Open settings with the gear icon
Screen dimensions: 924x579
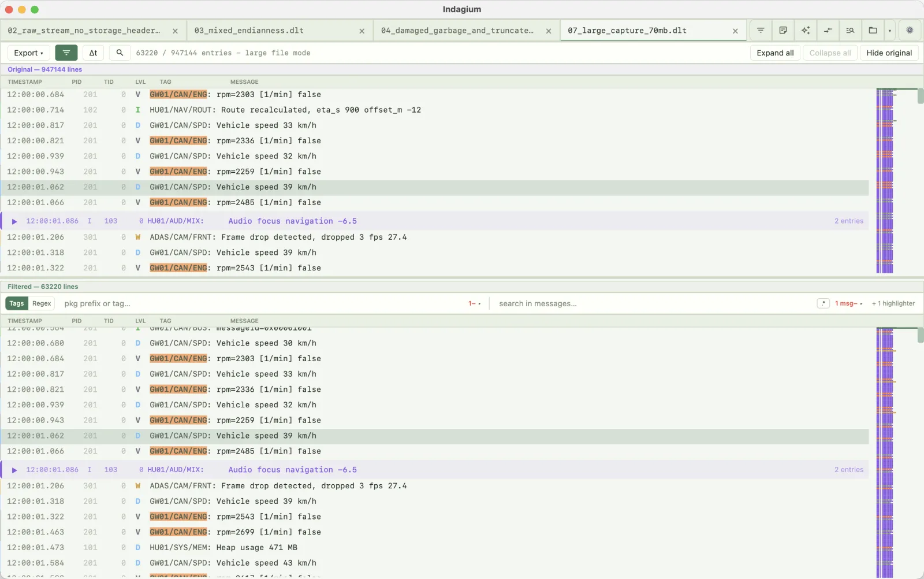[x=910, y=31]
